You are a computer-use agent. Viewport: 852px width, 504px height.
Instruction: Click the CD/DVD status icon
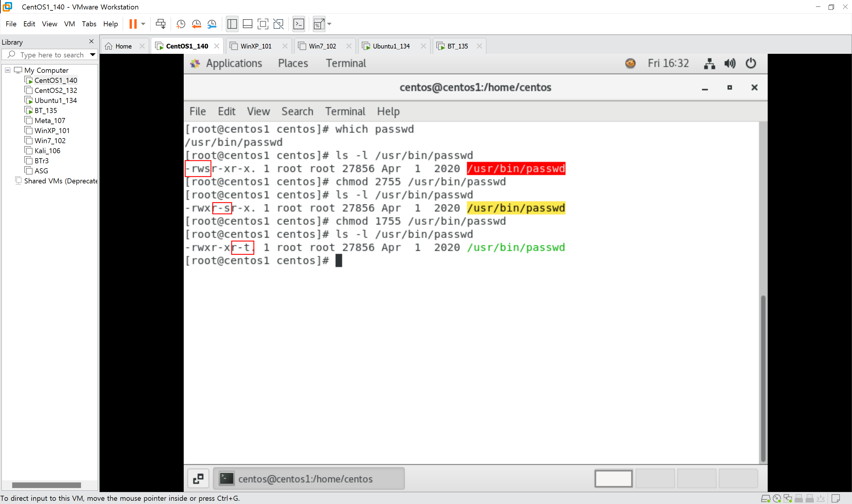click(777, 499)
